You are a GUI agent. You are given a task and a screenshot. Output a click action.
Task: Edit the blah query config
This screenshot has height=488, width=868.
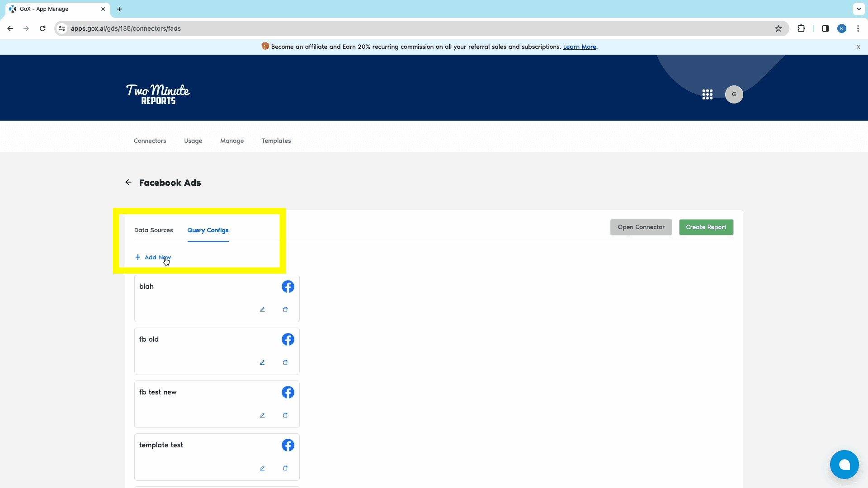pos(262,310)
